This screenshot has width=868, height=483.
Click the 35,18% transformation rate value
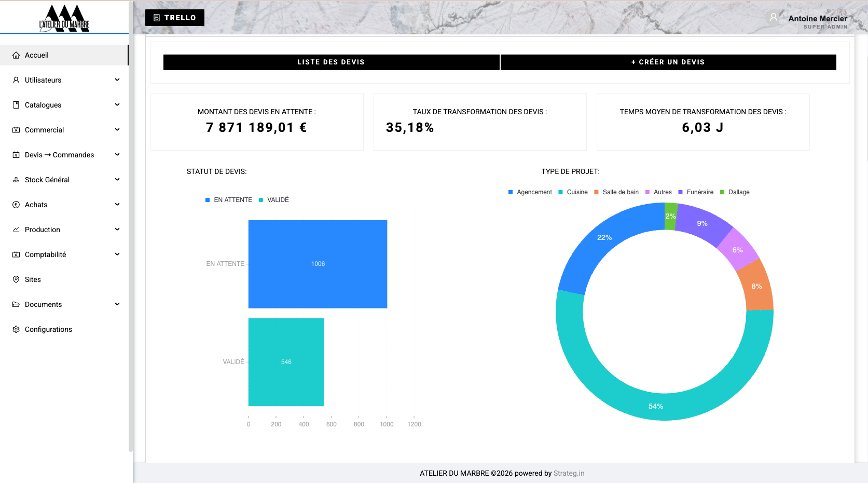(x=410, y=128)
